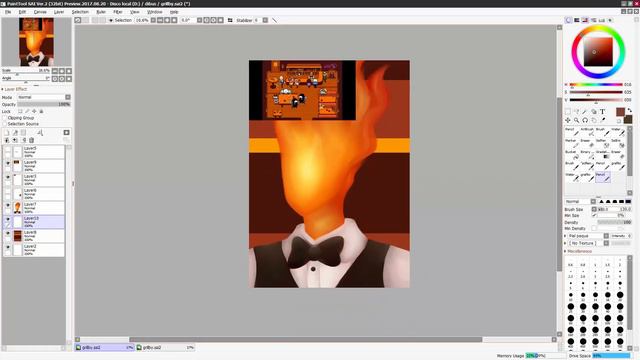Choose the AirBrush brush preset
Screen dimensions: 640x360
tap(587, 131)
